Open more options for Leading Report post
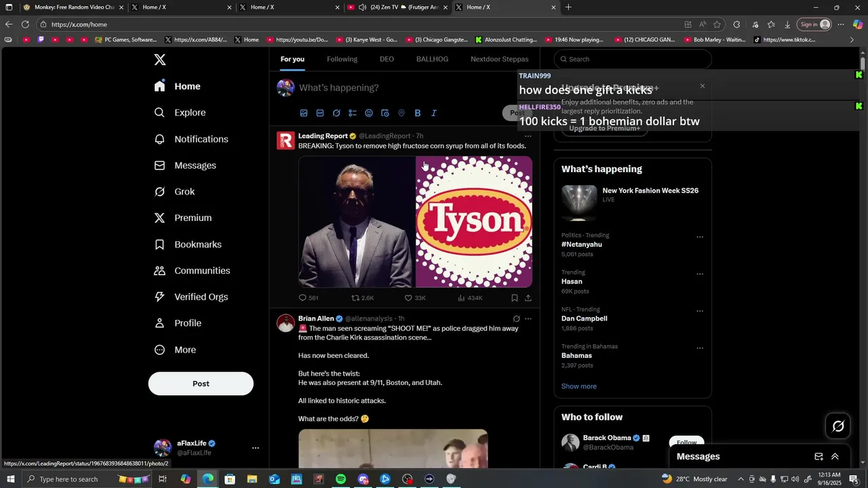Image resolution: width=868 pixels, height=488 pixels. [528, 136]
